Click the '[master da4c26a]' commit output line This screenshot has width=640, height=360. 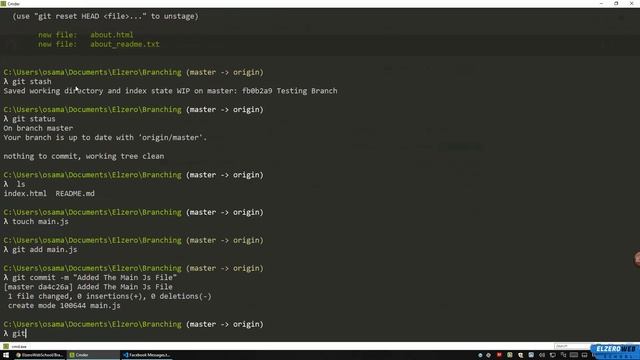tap(88, 287)
